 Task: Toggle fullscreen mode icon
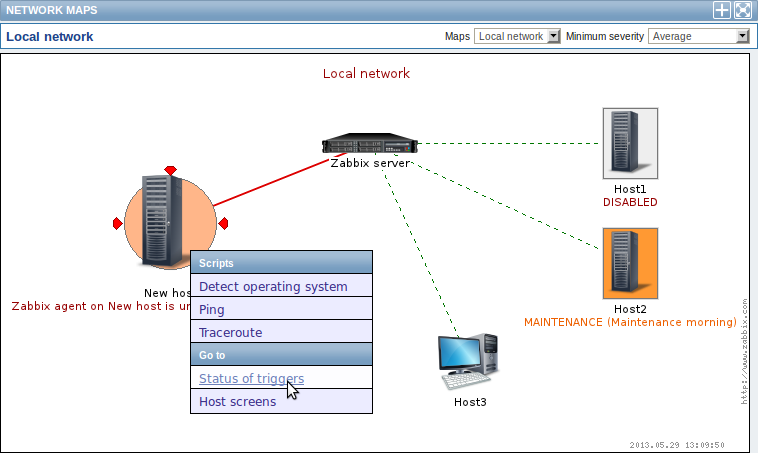(743, 10)
